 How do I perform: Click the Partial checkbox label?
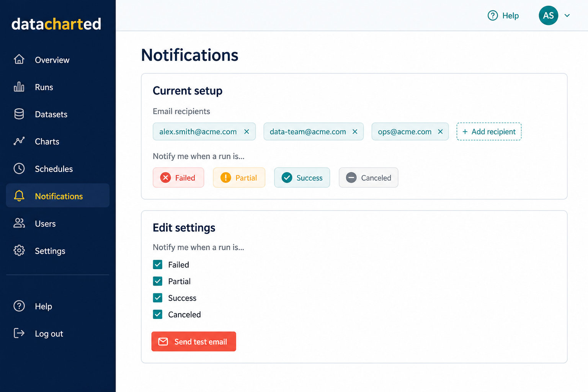tap(179, 281)
